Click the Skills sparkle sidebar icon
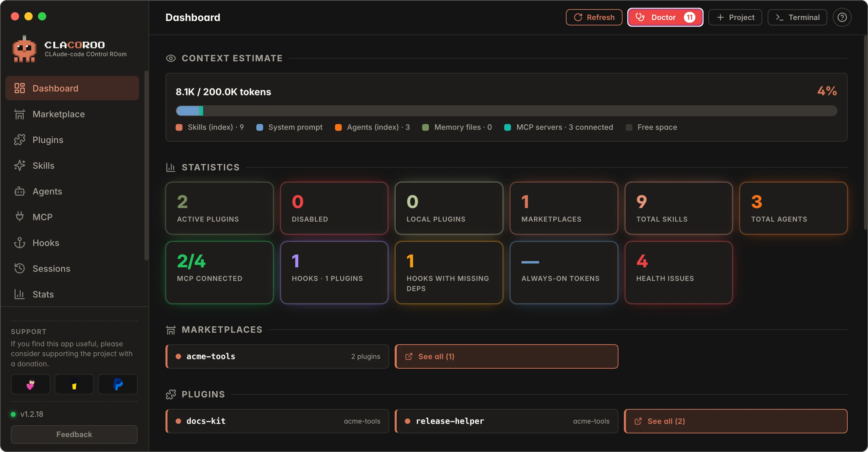The height and width of the screenshot is (452, 868). pyautogui.click(x=20, y=166)
